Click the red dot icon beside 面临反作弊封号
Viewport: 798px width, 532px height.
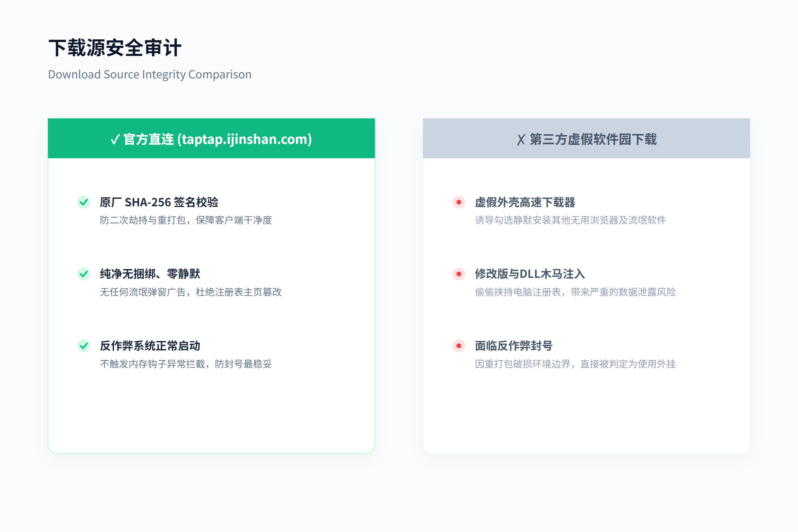(459, 346)
